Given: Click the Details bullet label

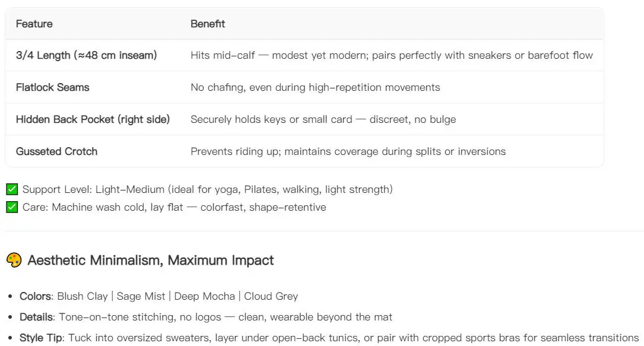Looking at the screenshot, I should pyautogui.click(x=36, y=317).
